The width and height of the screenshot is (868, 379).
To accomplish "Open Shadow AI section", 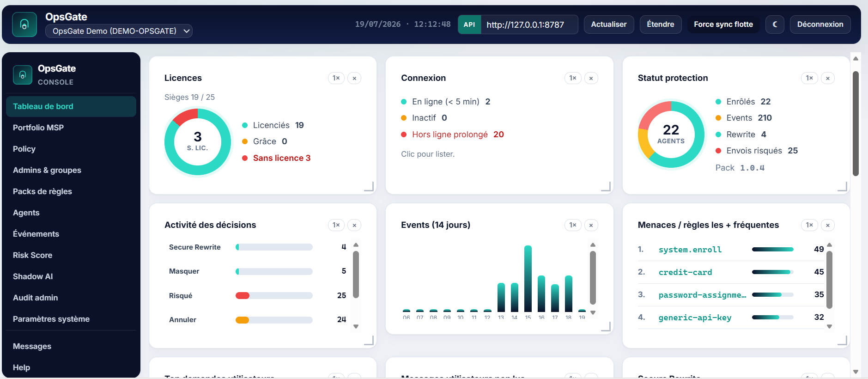I will coord(71,276).
